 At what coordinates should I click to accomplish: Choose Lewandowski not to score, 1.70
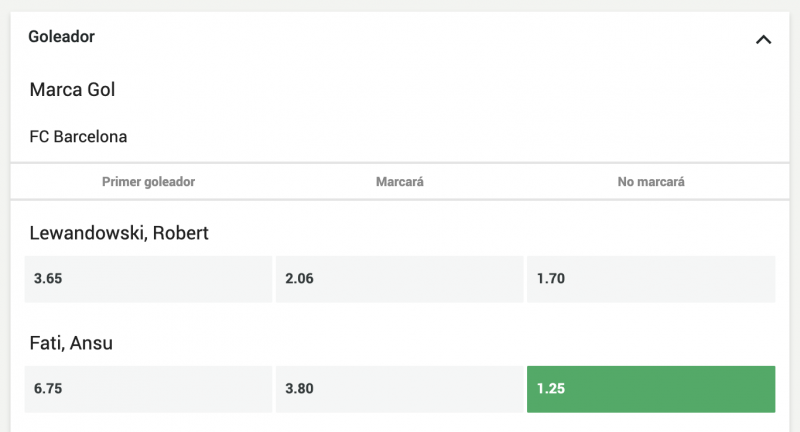tap(651, 279)
